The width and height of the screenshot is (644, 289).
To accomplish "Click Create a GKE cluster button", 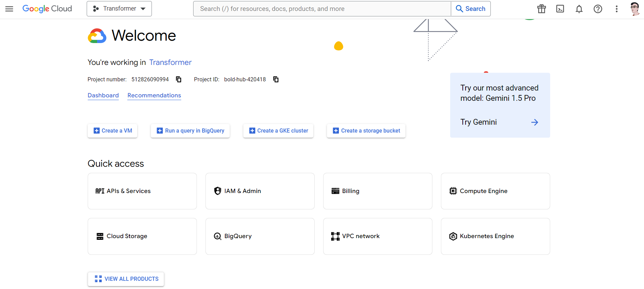I will pyautogui.click(x=278, y=131).
